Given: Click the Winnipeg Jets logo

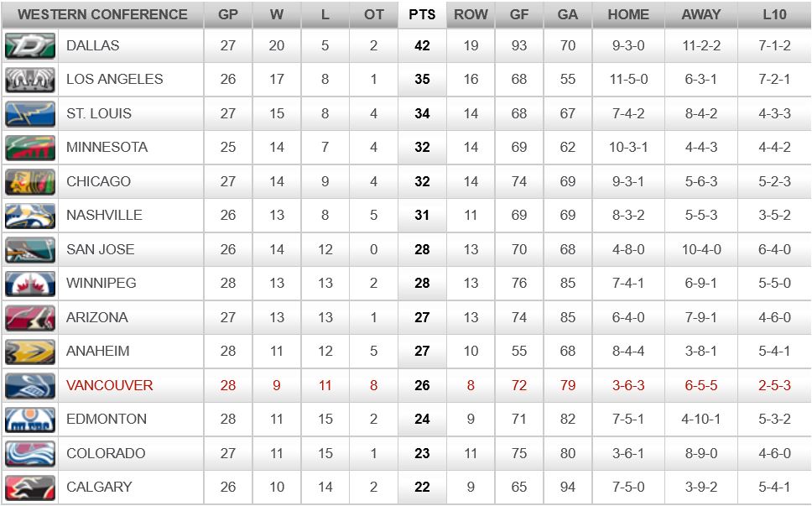Looking at the screenshot, I should (x=30, y=284).
